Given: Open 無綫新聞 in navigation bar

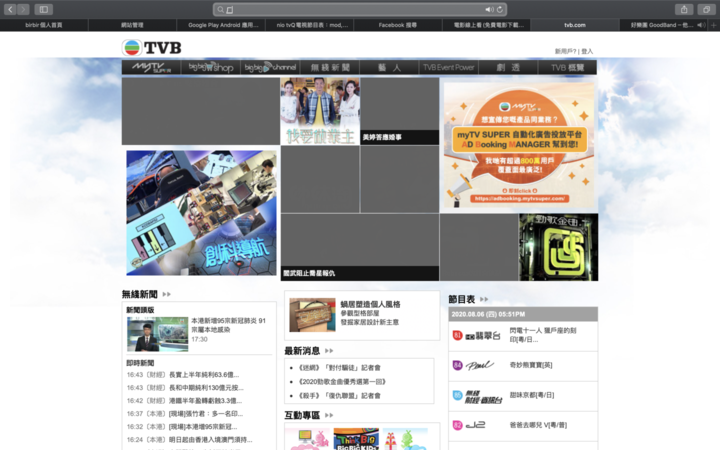Looking at the screenshot, I should coord(330,68).
